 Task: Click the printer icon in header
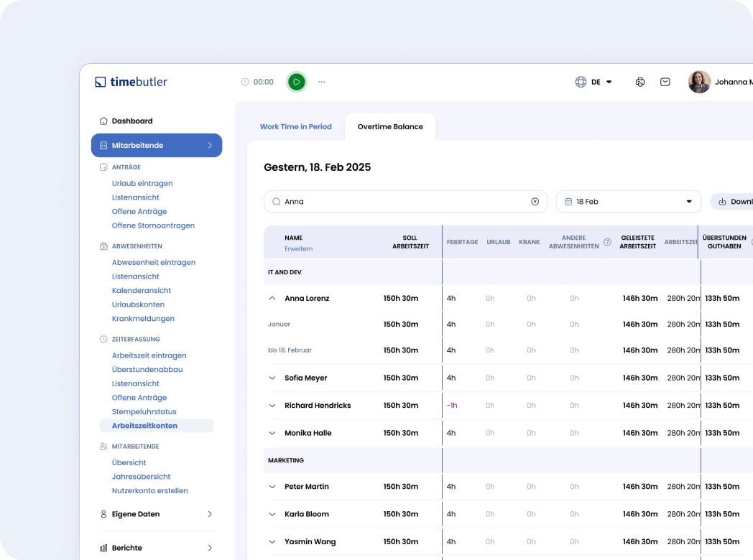pos(640,82)
